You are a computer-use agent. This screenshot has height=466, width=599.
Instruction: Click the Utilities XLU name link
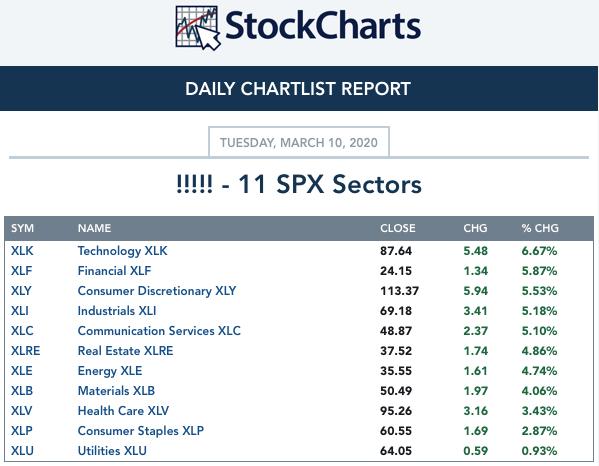pos(112,451)
